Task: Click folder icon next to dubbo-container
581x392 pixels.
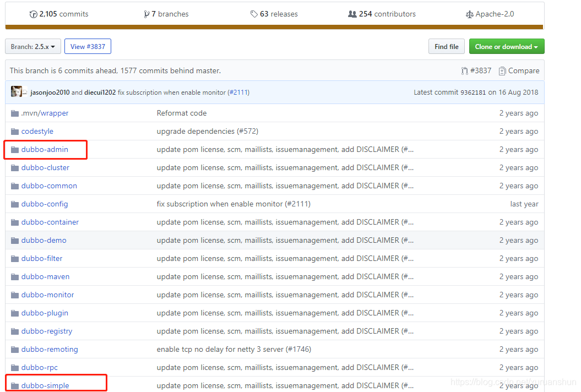Action: click(15, 222)
